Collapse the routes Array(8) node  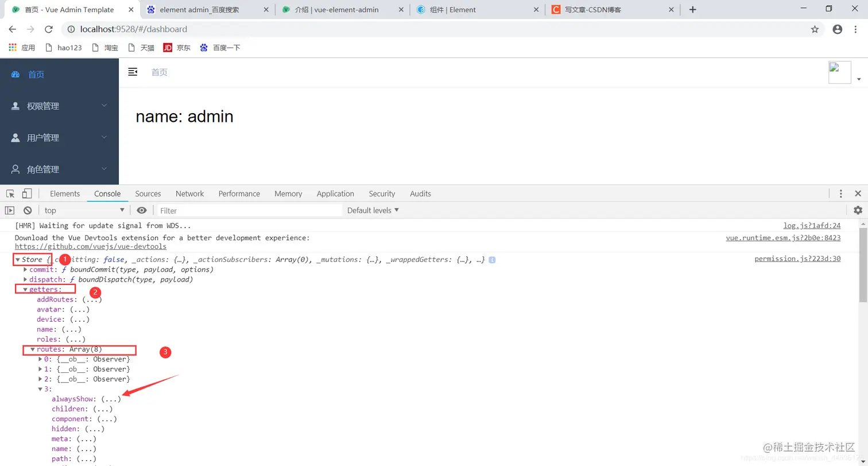[x=33, y=349]
